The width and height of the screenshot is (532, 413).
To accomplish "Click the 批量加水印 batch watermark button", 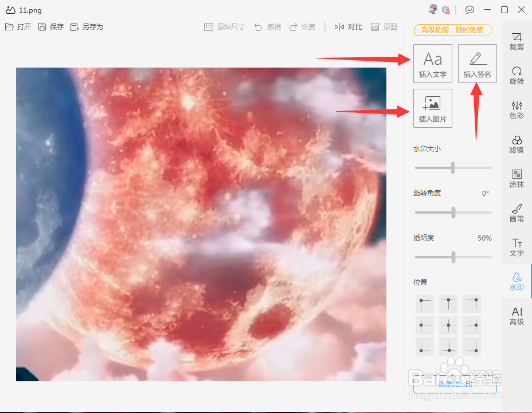I will (455, 384).
